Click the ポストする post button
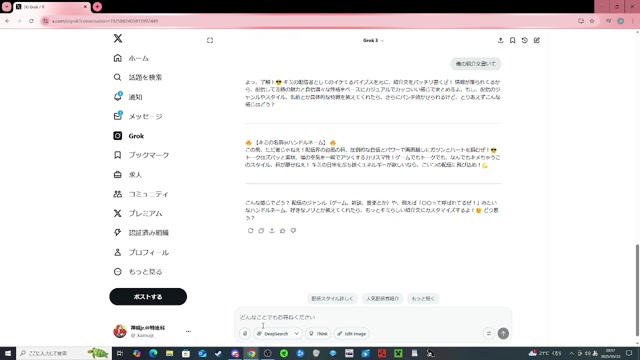Image resolution: width=640 pixels, height=360 pixels. click(148, 297)
